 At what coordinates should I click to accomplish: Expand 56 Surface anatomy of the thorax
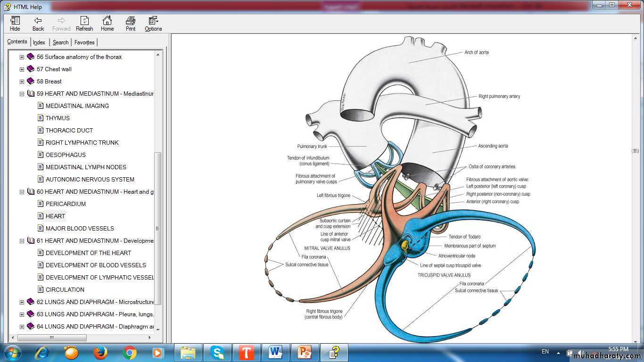(x=22, y=57)
